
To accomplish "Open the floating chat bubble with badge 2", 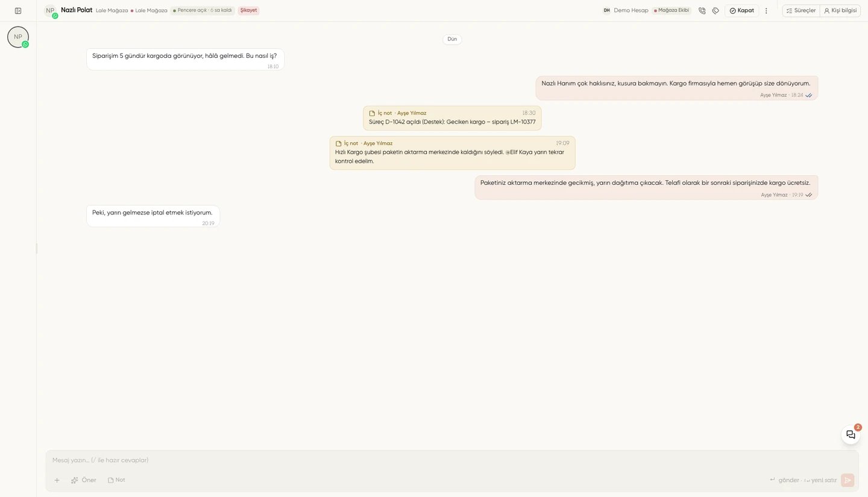I will click(x=851, y=434).
